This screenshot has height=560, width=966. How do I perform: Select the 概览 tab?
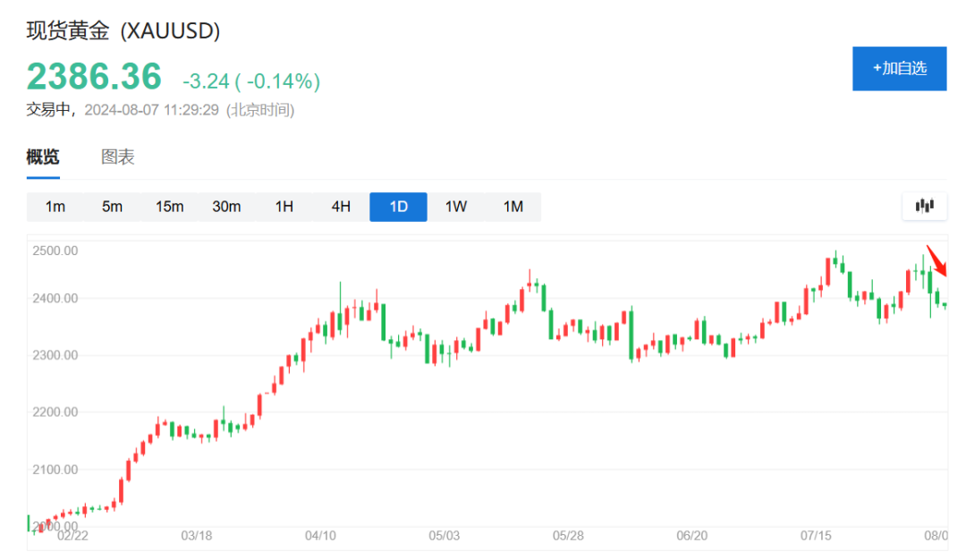click(x=42, y=157)
